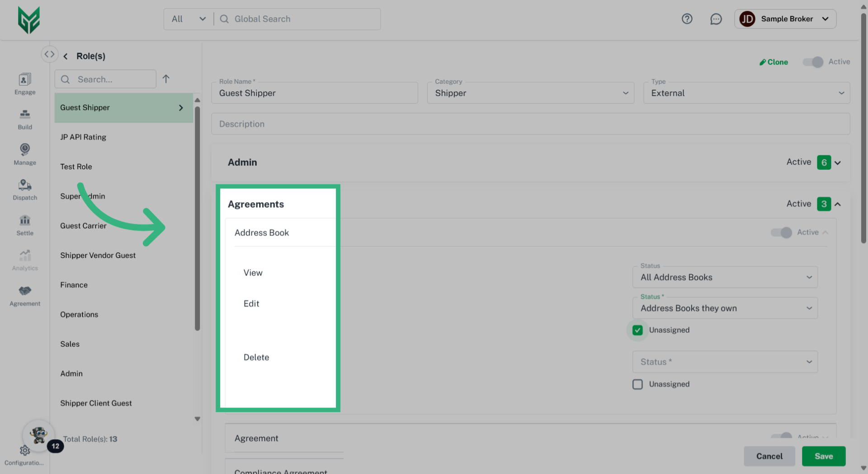This screenshot has height=474, width=868.
Task: Open the Category Shipper dropdown
Action: (626, 93)
